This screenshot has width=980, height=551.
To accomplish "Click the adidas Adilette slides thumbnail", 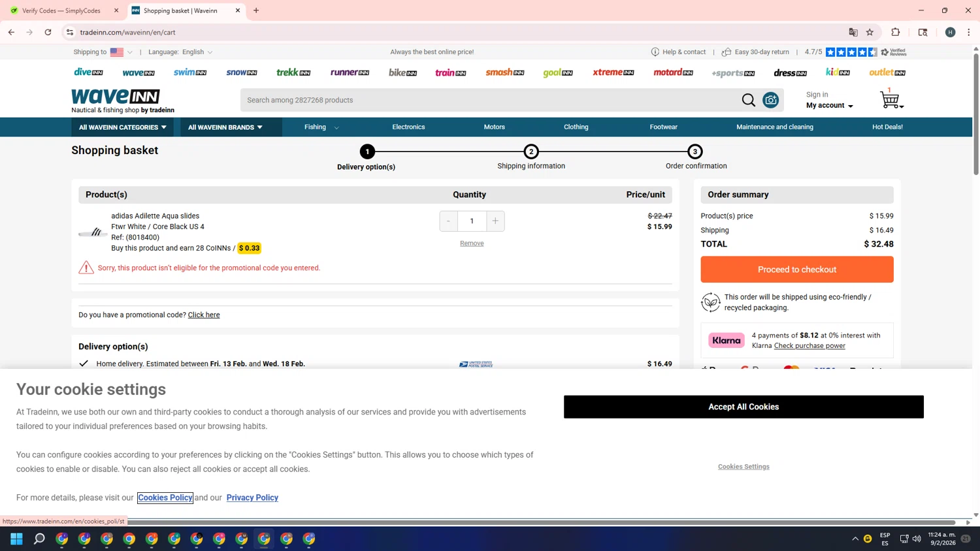I will point(93,232).
